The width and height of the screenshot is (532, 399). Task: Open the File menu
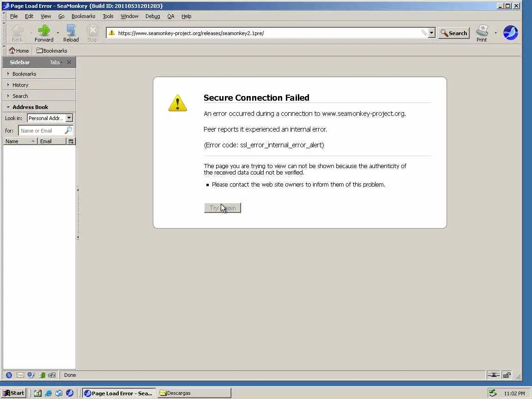tap(14, 16)
